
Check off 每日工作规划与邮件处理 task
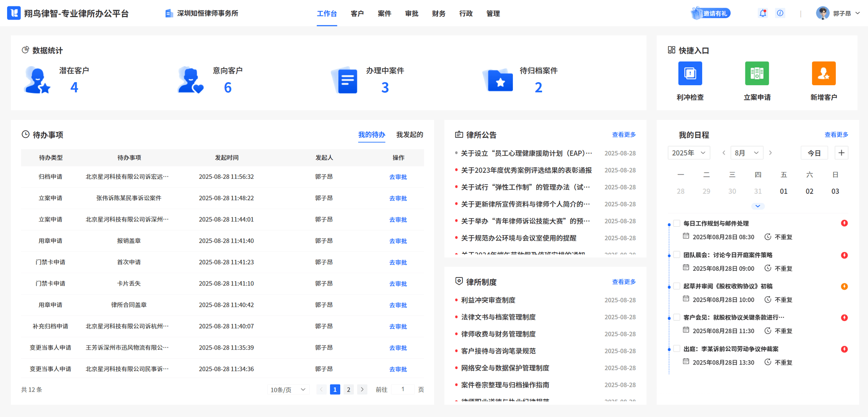click(x=677, y=223)
